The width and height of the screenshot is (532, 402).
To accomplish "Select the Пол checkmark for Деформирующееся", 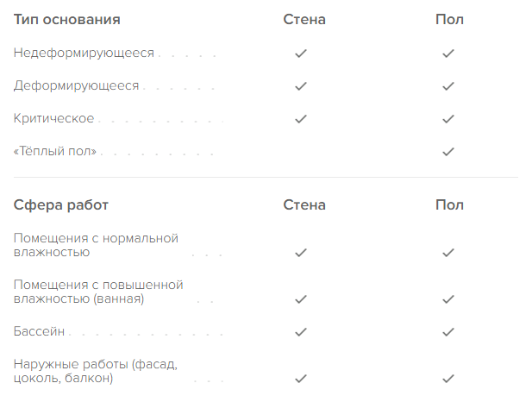I will click(448, 86).
